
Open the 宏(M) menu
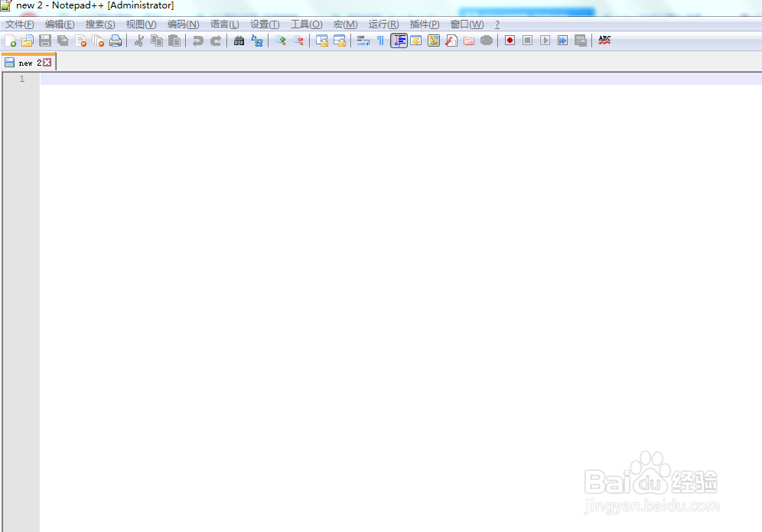[346, 24]
